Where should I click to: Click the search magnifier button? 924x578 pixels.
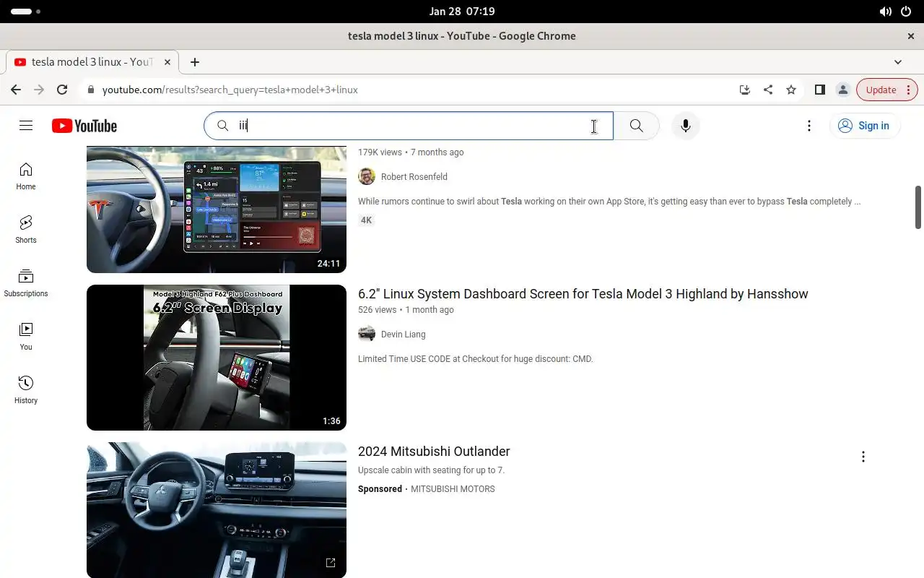[636, 126]
